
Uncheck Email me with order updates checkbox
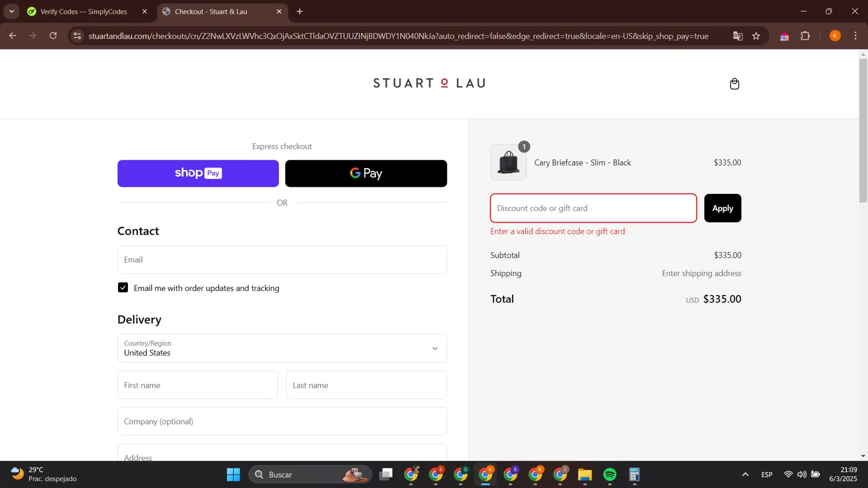coord(123,287)
